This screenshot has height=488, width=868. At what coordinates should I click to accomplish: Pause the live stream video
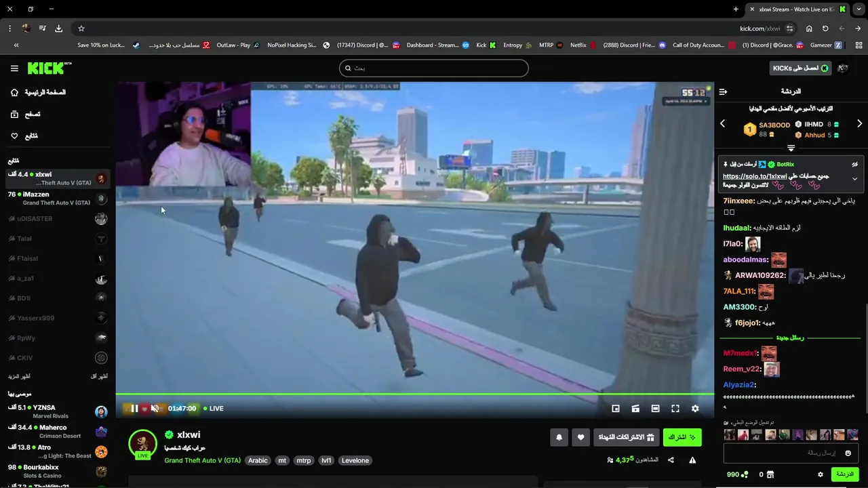pyautogui.click(x=134, y=409)
